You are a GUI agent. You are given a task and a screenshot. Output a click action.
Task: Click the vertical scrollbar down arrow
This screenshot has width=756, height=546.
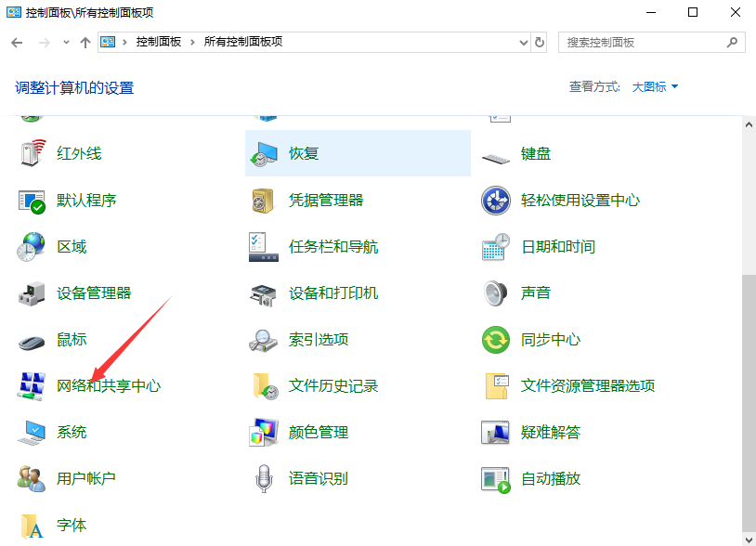coord(749,539)
